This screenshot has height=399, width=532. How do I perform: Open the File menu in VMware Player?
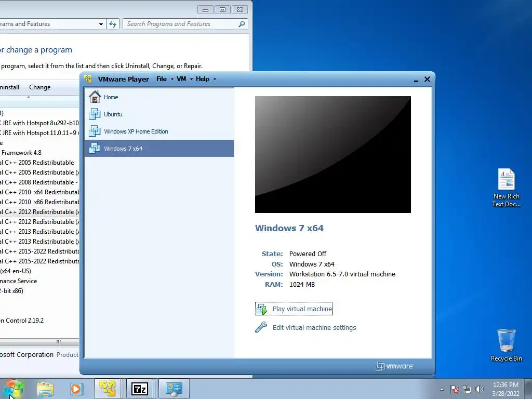pyautogui.click(x=165, y=79)
